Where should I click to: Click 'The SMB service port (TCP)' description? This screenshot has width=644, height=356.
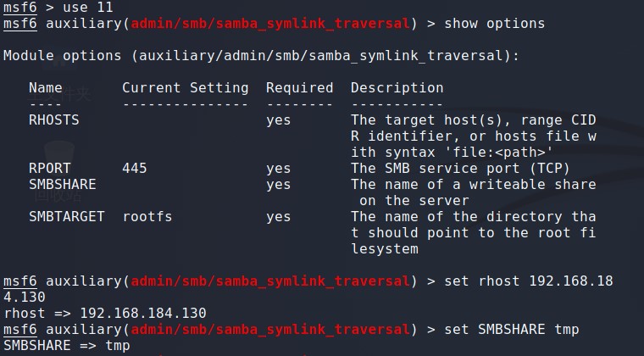(x=460, y=169)
